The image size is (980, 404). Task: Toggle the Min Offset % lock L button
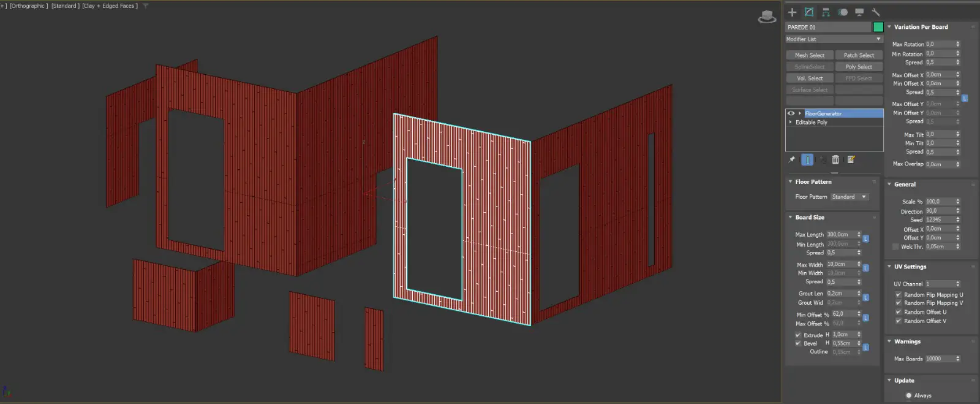866,318
